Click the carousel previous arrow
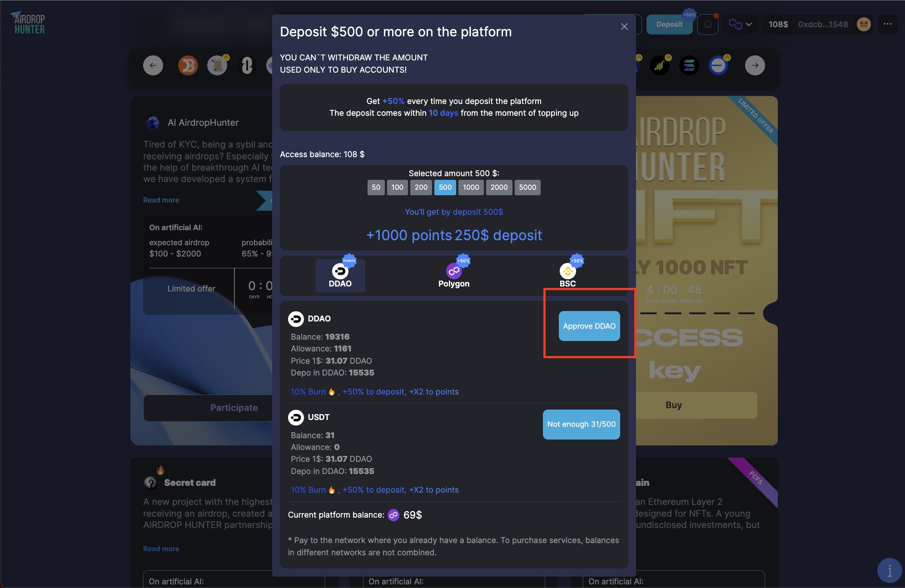 click(153, 65)
